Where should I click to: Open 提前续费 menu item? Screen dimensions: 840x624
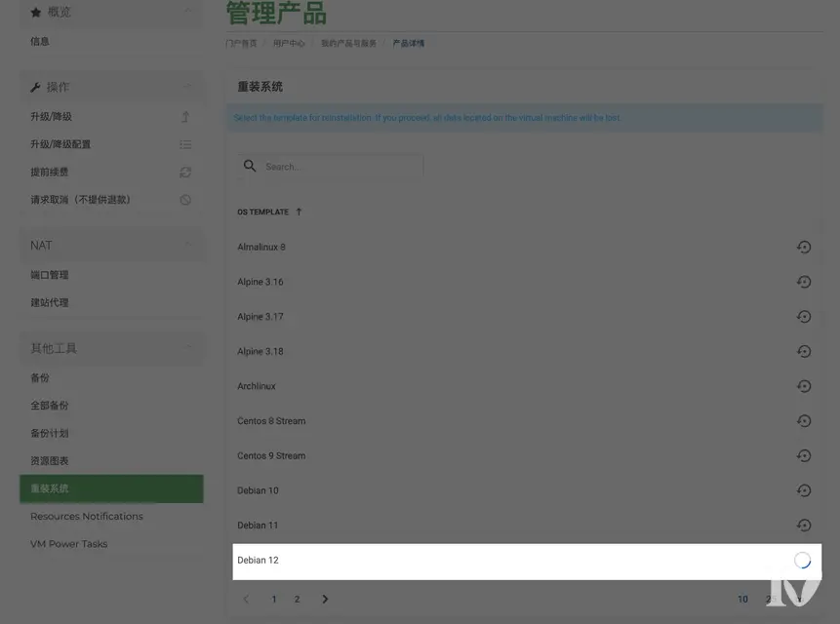(x=50, y=172)
